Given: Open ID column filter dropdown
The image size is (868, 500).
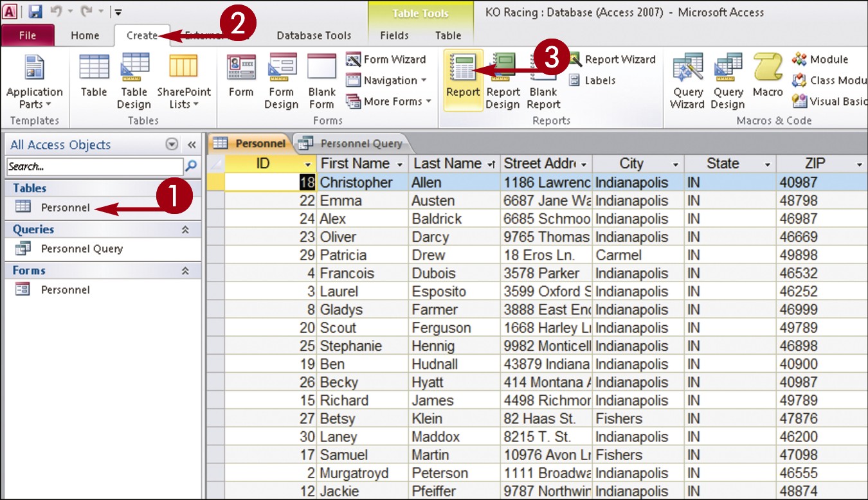Looking at the screenshot, I should point(308,165).
